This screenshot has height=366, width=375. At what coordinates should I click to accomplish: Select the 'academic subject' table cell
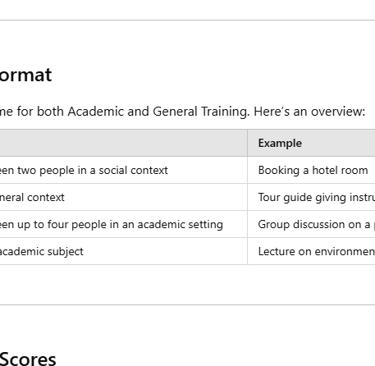(123, 251)
